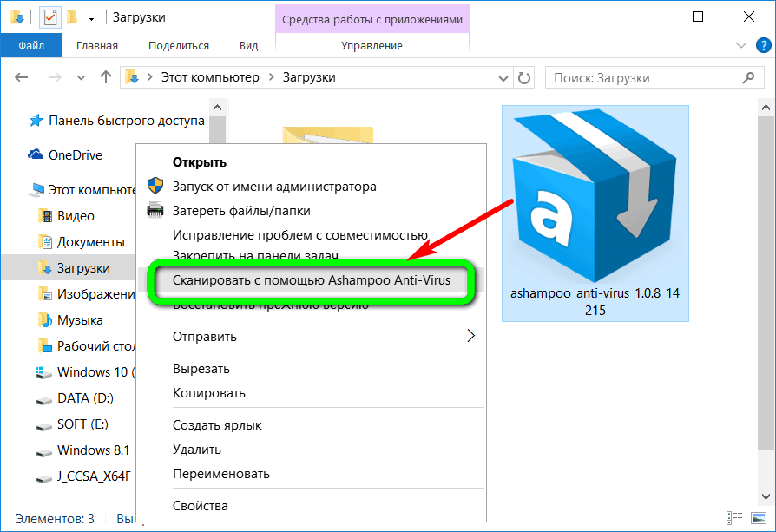Viewport: 776px width, 532px height.
Task: Click the navigation pane scroll up arrow
Action: 217,108
